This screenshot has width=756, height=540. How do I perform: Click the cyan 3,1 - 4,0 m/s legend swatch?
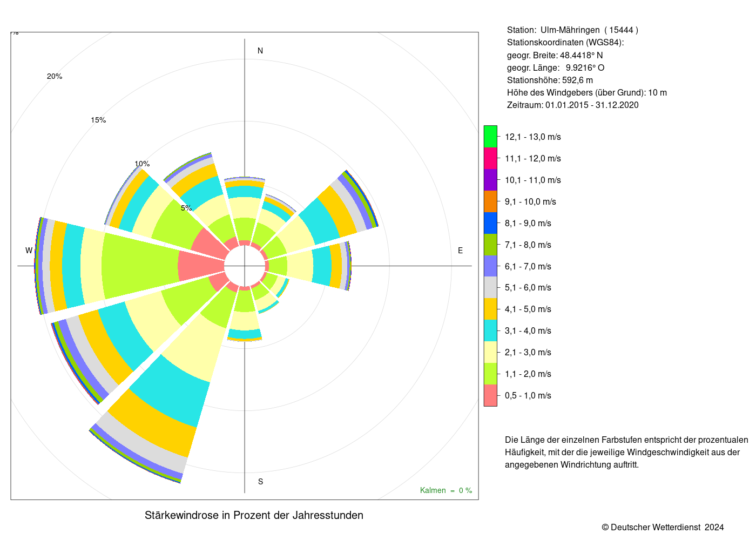click(x=490, y=330)
